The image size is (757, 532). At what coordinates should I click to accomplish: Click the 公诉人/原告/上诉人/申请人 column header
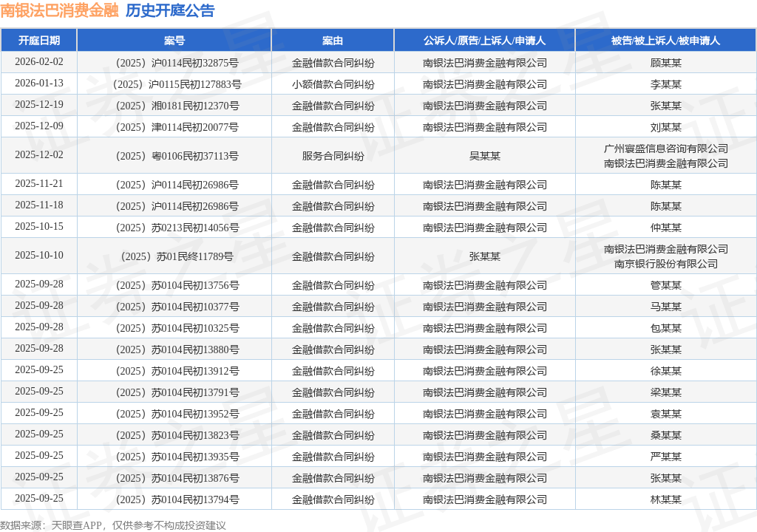pyautogui.click(x=485, y=41)
